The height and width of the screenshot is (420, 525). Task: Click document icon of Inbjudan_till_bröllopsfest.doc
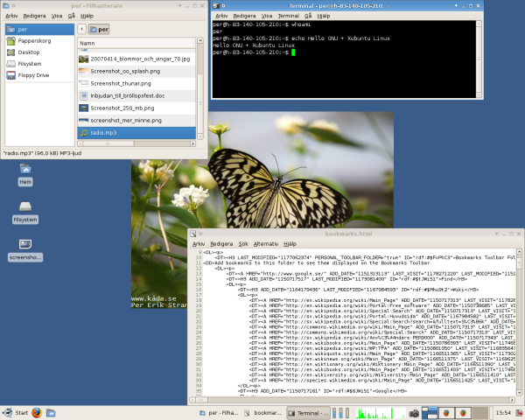(x=84, y=95)
